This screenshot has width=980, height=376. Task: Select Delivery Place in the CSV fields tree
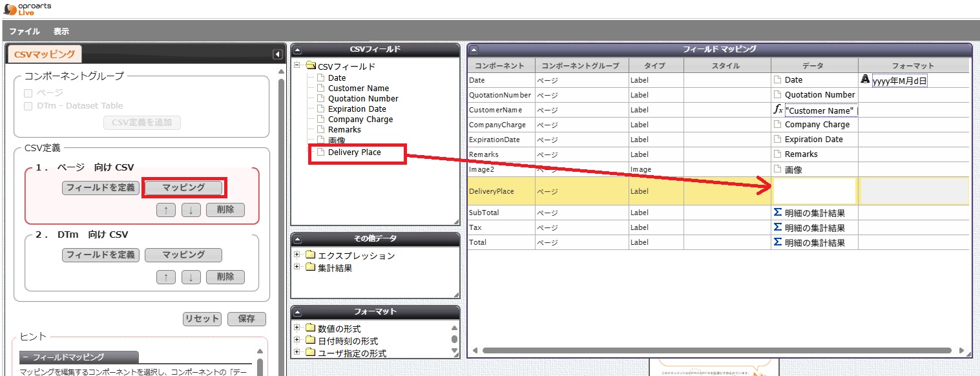354,152
